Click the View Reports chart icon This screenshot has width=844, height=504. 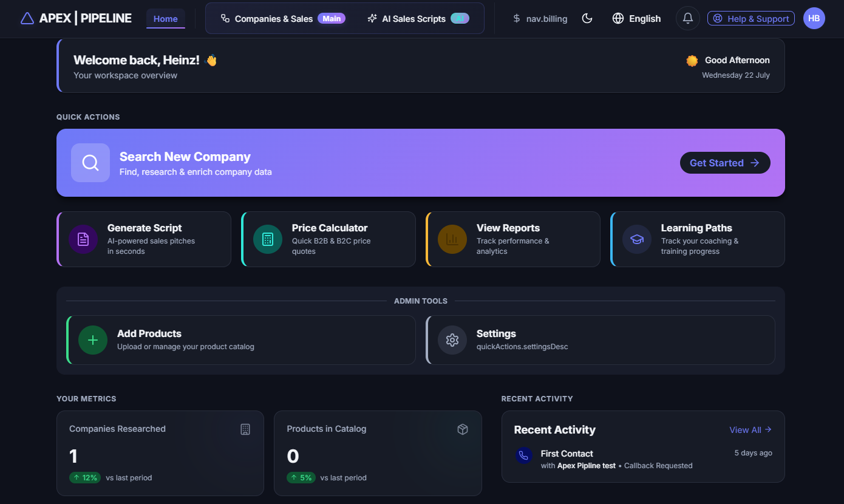[x=452, y=239]
